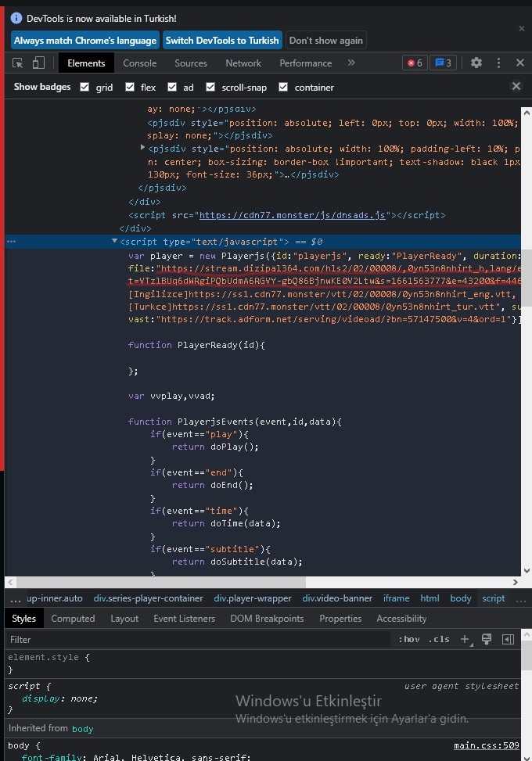Expand the collapsed pjsdiv node
532x761 pixels.
coord(142,146)
